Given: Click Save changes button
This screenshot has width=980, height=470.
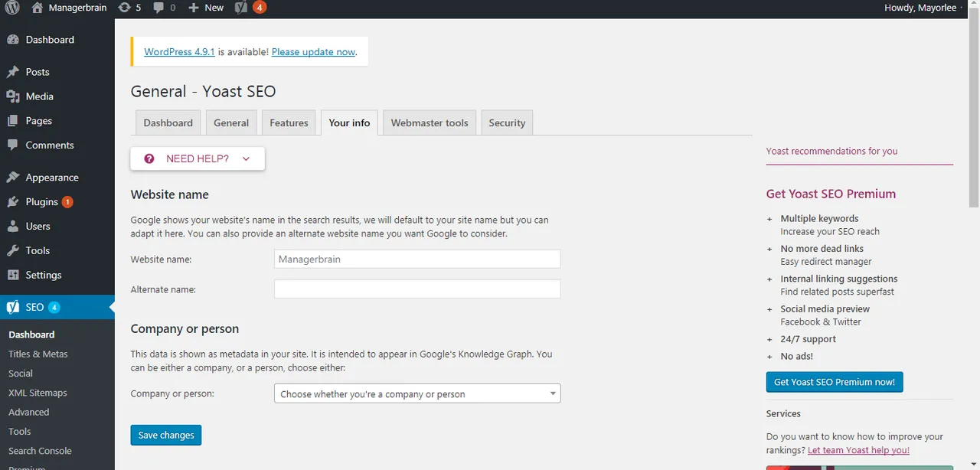Looking at the screenshot, I should 166,435.
